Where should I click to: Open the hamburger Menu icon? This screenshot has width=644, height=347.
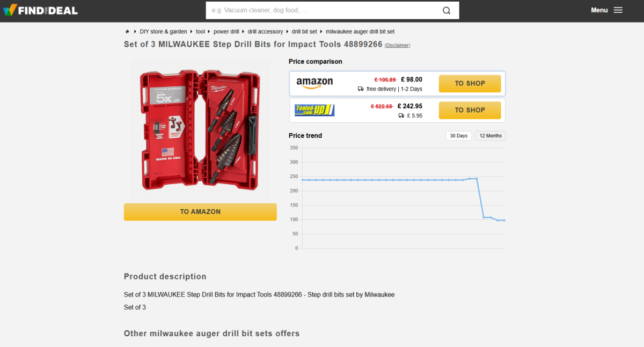point(618,10)
